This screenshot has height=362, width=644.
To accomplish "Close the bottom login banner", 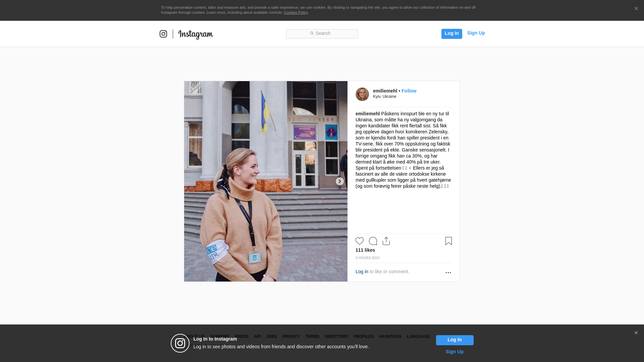I will 636,333.
